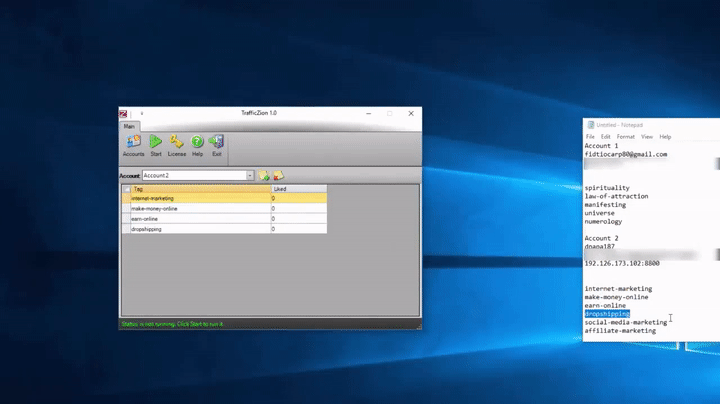
Task: Click the fidtiocarp80@gmail.com line in Notepad
Action: (x=625, y=154)
